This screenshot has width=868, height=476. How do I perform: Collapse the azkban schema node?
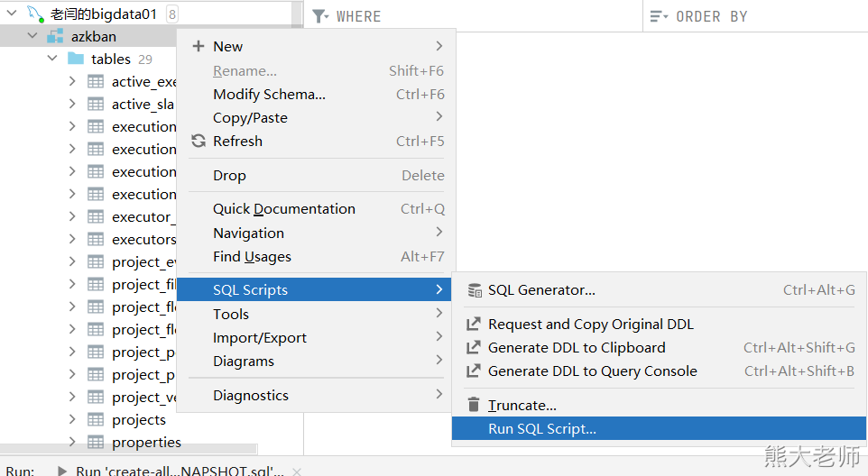tap(32, 37)
